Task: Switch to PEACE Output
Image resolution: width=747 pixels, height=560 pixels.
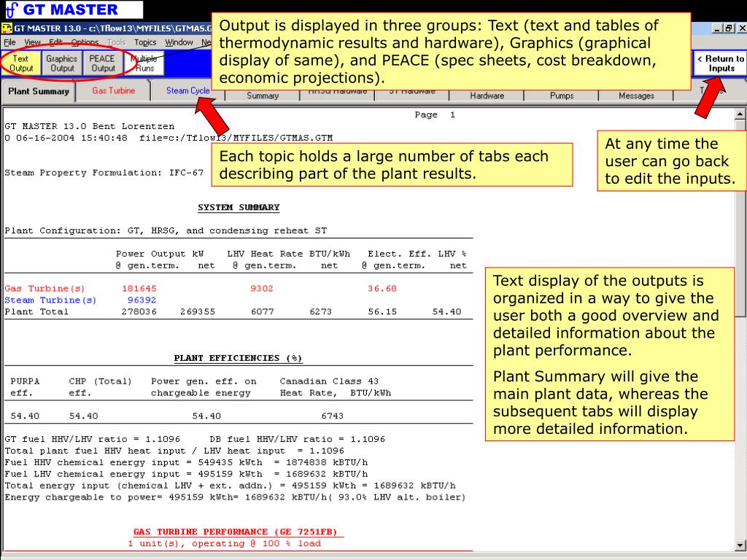Action: pos(102,63)
